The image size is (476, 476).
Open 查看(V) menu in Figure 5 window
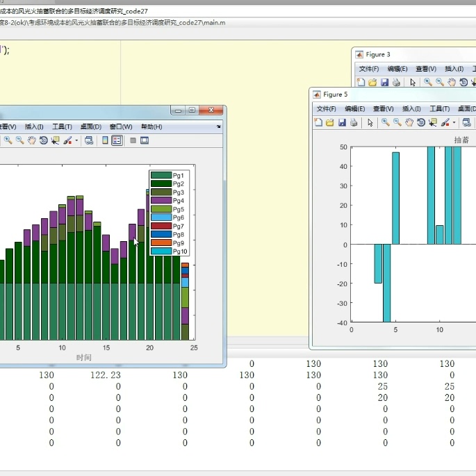(384, 108)
